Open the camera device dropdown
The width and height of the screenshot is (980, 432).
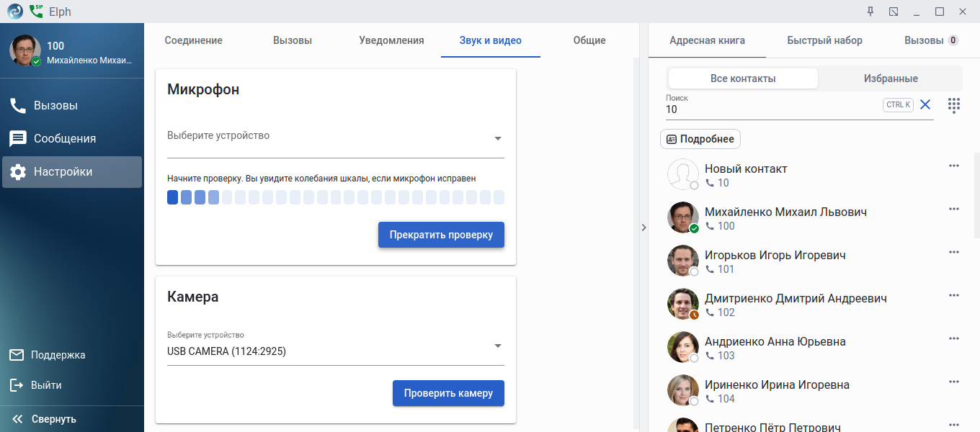pos(497,346)
